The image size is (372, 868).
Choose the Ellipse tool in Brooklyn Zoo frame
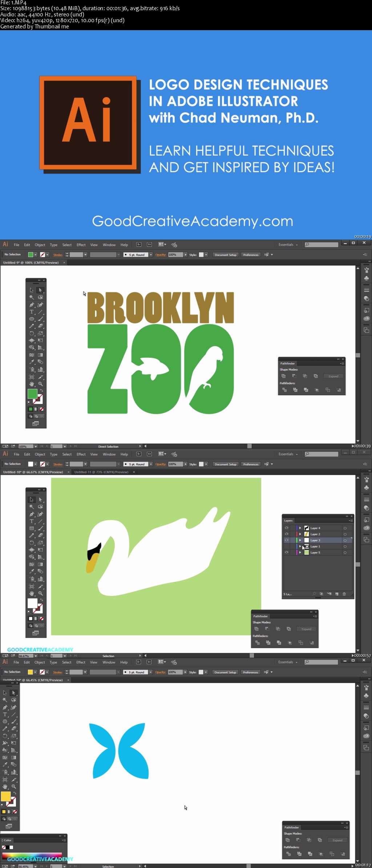click(x=32, y=319)
